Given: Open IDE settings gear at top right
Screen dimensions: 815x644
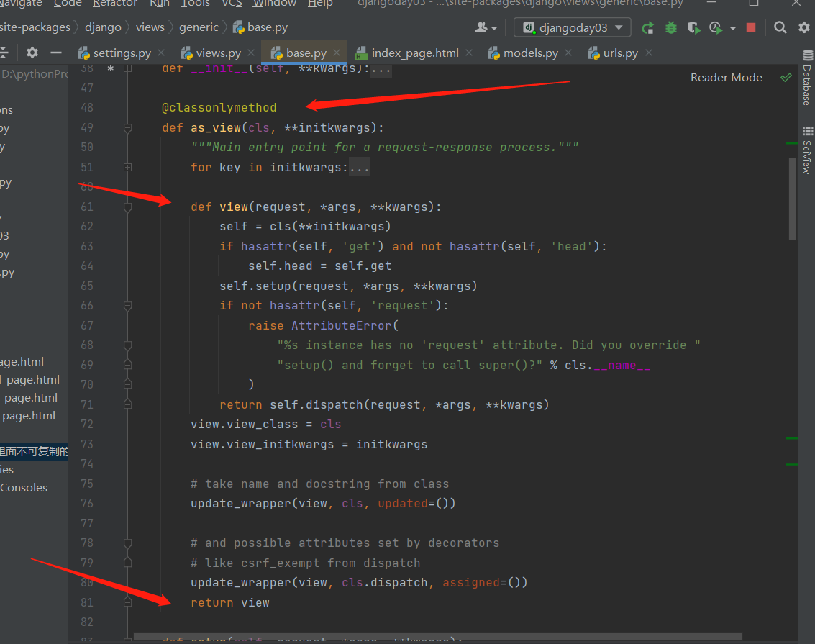Looking at the screenshot, I should (x=804, y=27).
